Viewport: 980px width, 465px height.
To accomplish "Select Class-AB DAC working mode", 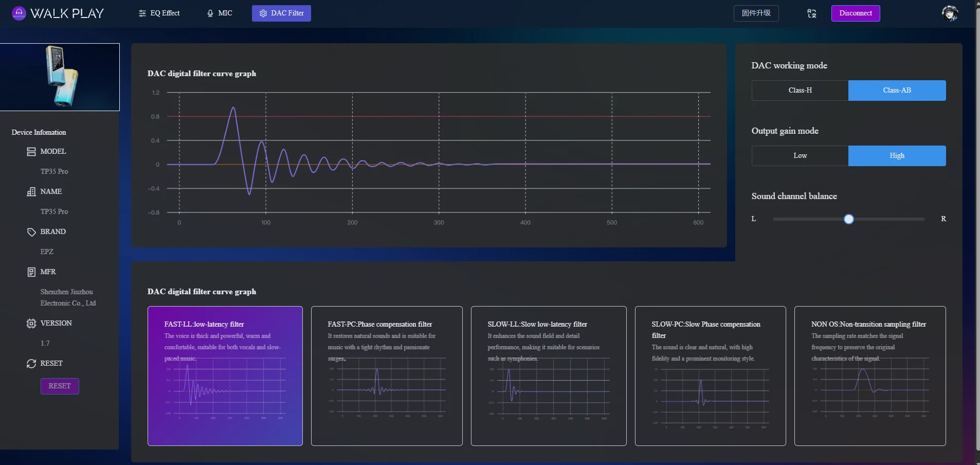I will tap(897, 91).
